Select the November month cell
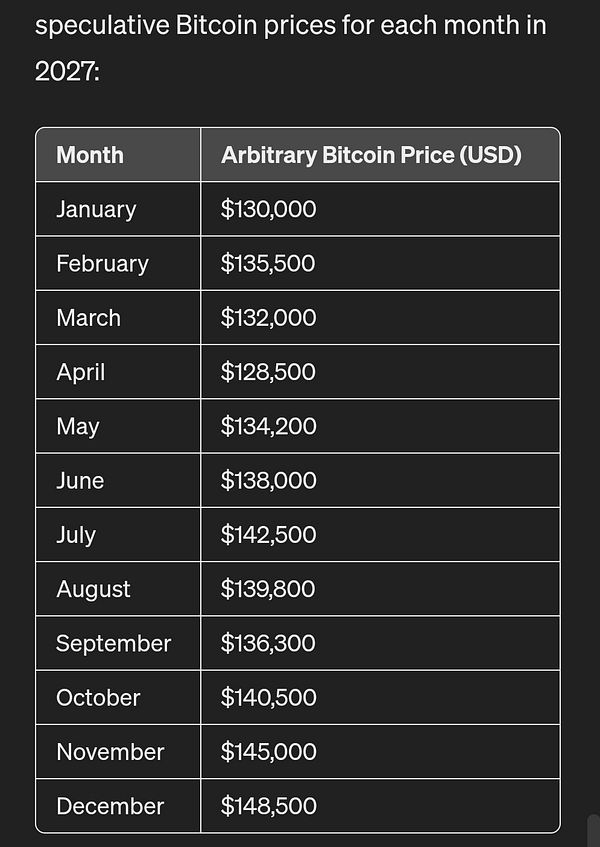The width and height of the screenshot is (600, 847). (x=110, y=751)
